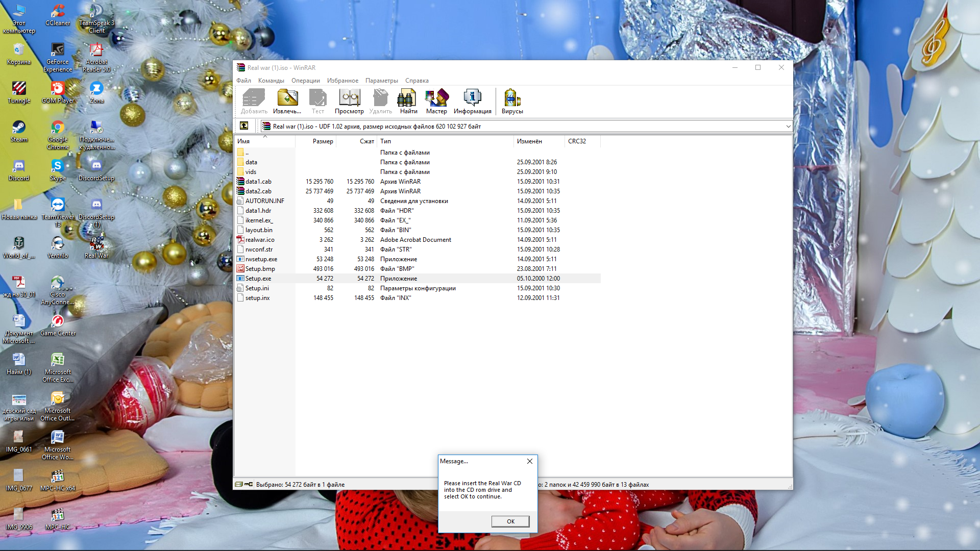This screenshot has width=980, height=551.
Task: Open the Файл menu
Action: click(243, 81)
